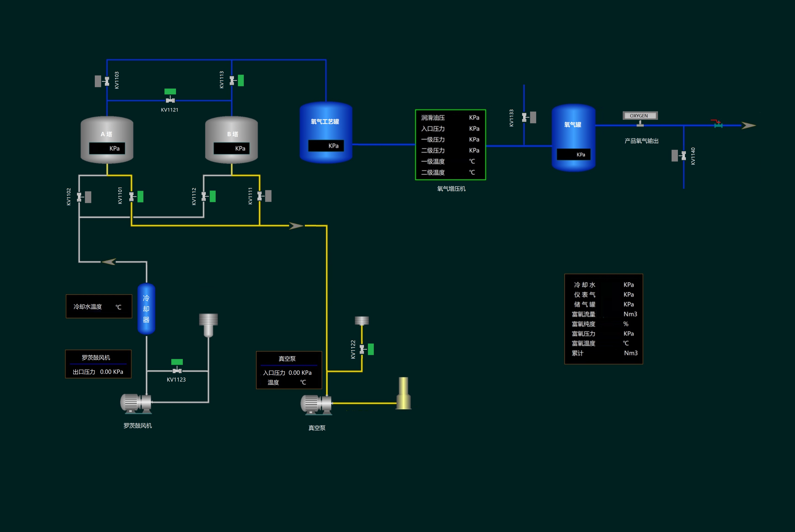Screen dimensions: 795x532
Task: Select the 氧气罐 storage tank
Action: coord(573,138)
